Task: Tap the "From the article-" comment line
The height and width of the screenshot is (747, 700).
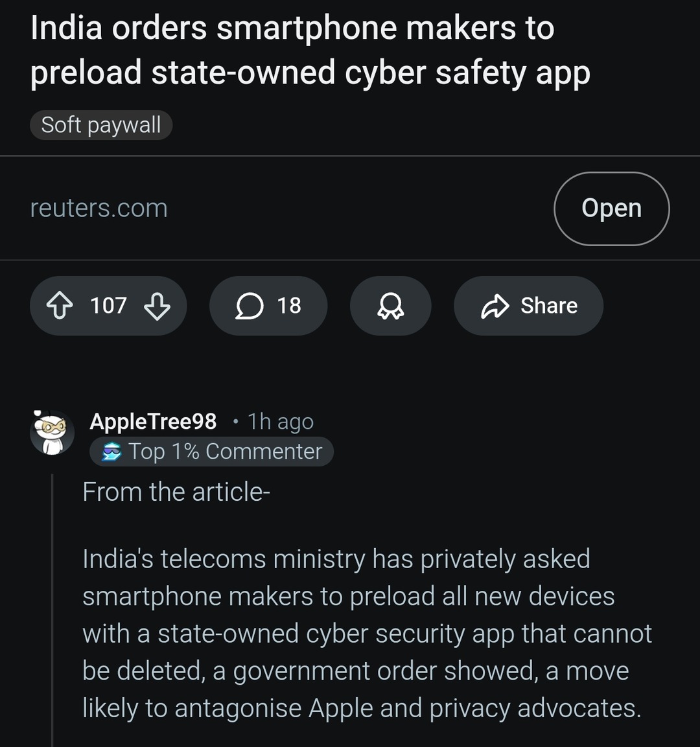Action: pos(176,492)
